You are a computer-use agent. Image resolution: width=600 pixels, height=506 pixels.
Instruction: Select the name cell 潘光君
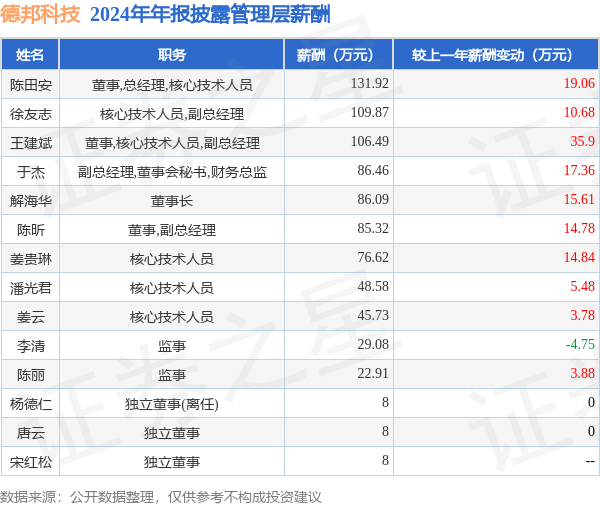[x=31, y=288]
